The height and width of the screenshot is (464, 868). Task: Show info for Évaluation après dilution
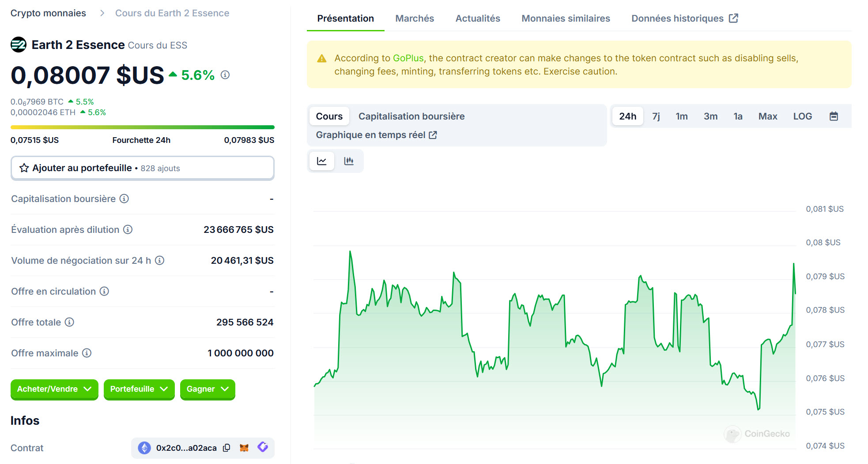[x=128, y=229]
